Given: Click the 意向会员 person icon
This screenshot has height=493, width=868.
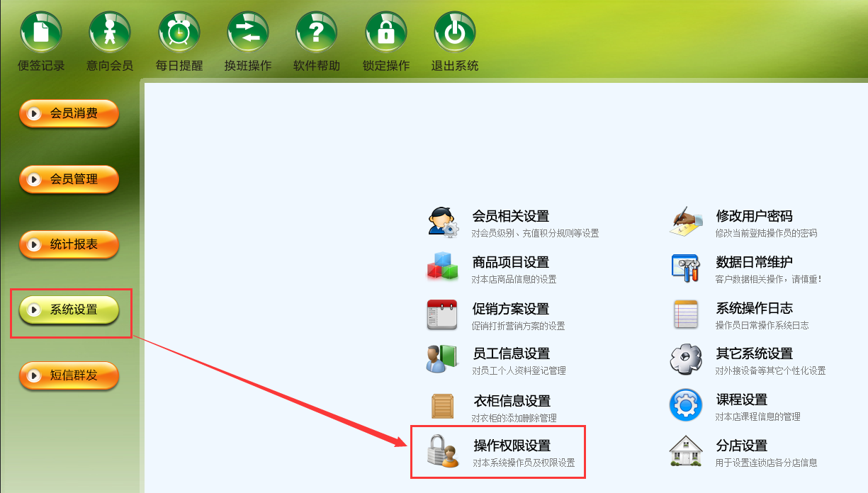Looking at the screenshot, I should point(110,32).
